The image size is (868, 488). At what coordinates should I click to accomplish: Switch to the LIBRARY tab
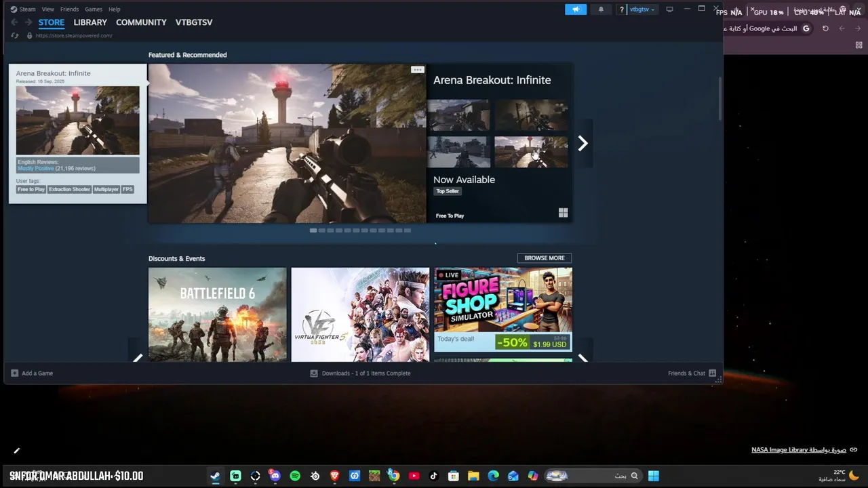pyautogui.click(x=90, y=22)
